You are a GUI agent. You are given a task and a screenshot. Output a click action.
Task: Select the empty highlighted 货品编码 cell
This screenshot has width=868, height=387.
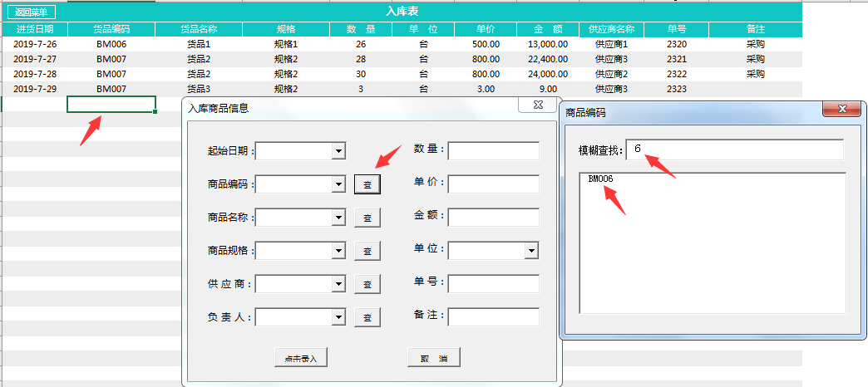[111, 104]
